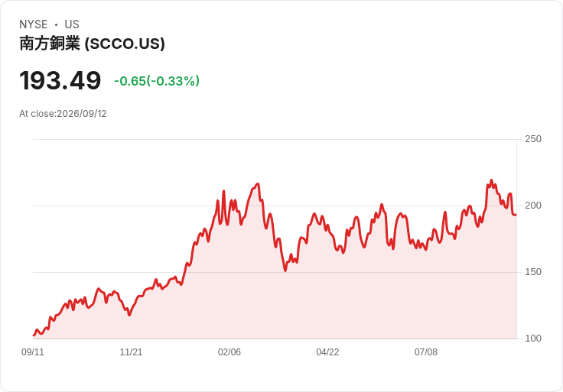
Task: Click the 07/08 date axis label
Action: tap(426, 352)
